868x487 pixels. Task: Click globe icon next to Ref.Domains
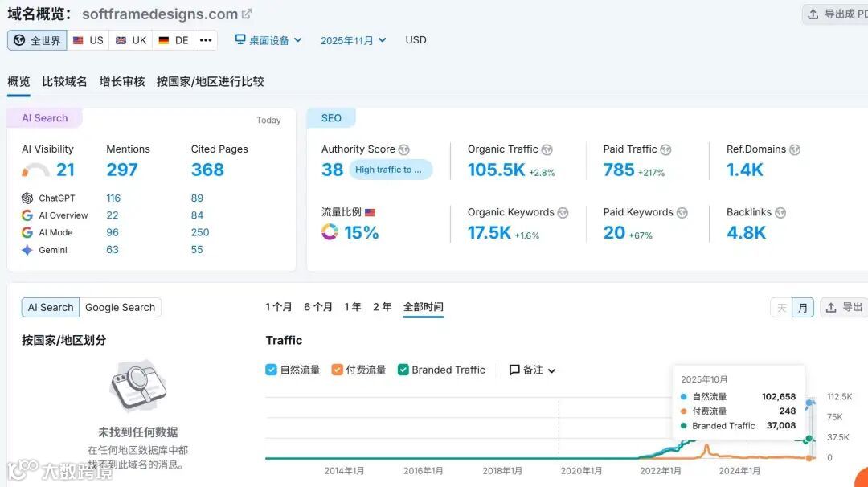[795, 150]
